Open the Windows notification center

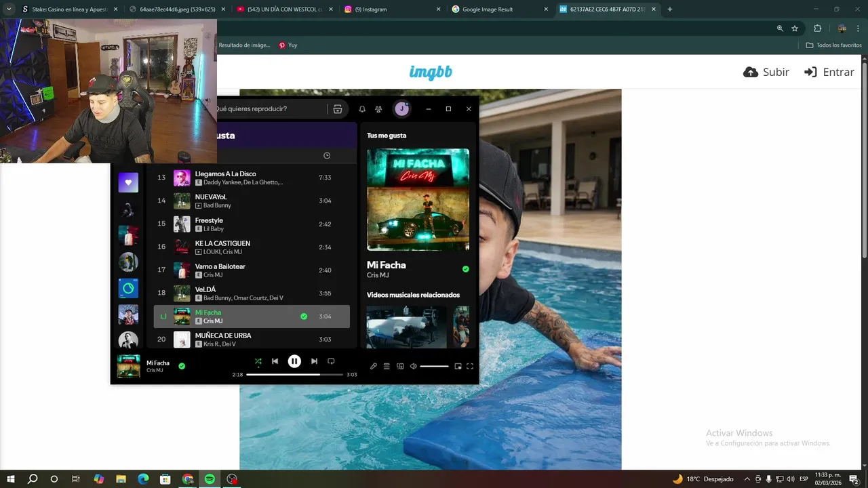click(x=854, y=479)
